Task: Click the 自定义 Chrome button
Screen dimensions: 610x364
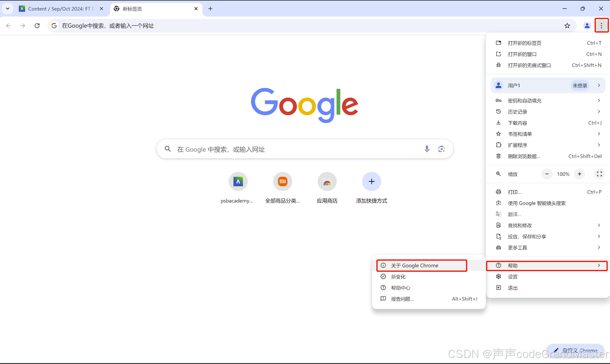Action: (575, 351)
